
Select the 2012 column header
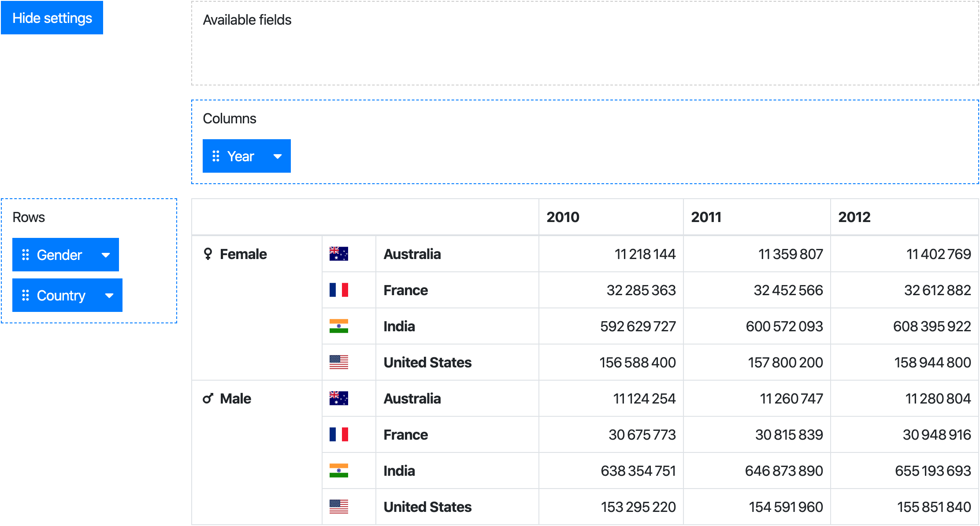[854, 217]
